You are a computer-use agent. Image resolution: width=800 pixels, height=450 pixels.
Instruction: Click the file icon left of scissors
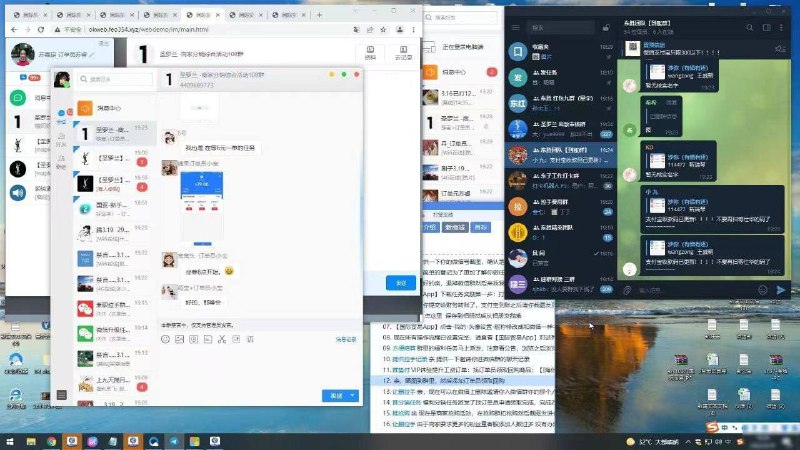(x=208, y=339)
